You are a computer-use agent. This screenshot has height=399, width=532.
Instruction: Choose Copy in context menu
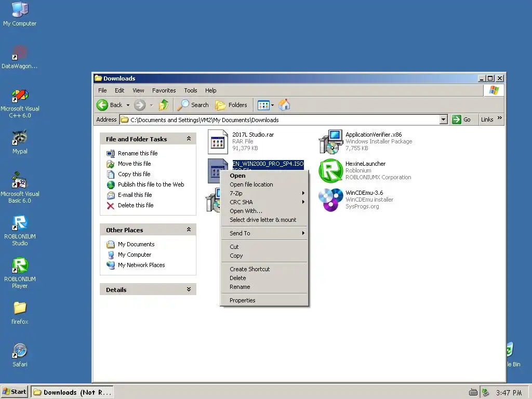point(264,256)
